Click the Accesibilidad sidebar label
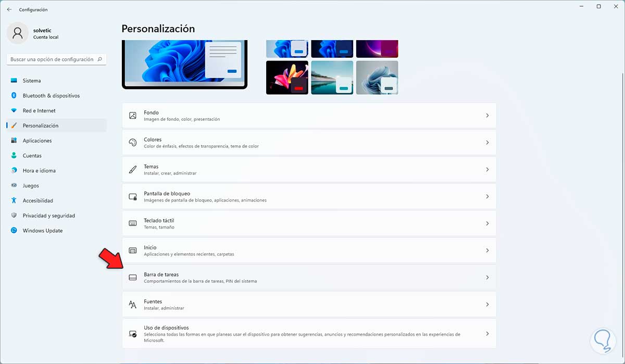Screen dimensions: 625x364 coord(38,200)
